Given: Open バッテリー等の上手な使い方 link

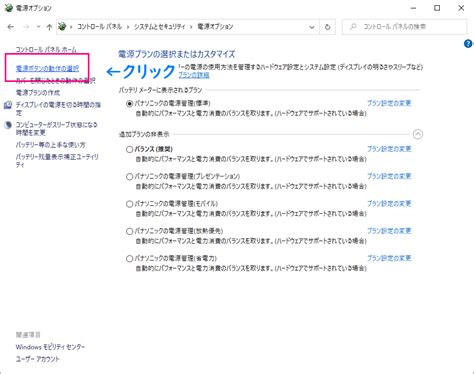Looking at the screenshot, I should [x=50, y=145].
